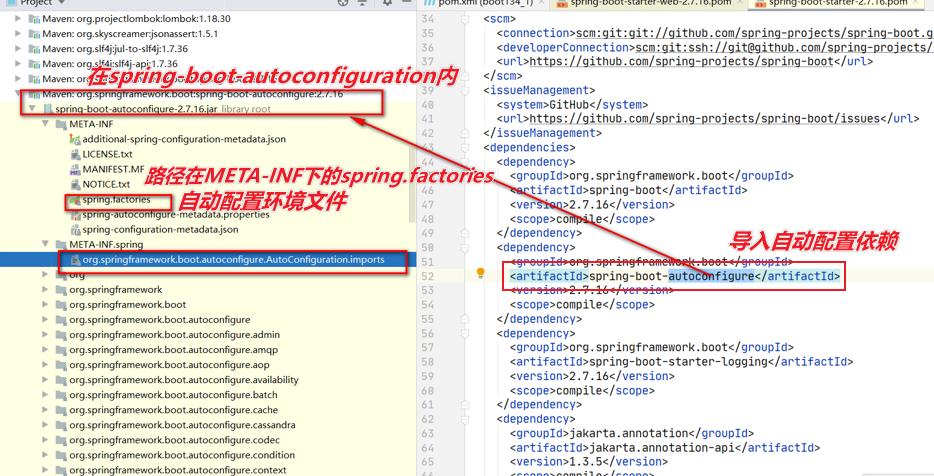Click the folder icon next to META-INF
The width and height of the screenshot is (934, 476).
click(x=61, y=124)
